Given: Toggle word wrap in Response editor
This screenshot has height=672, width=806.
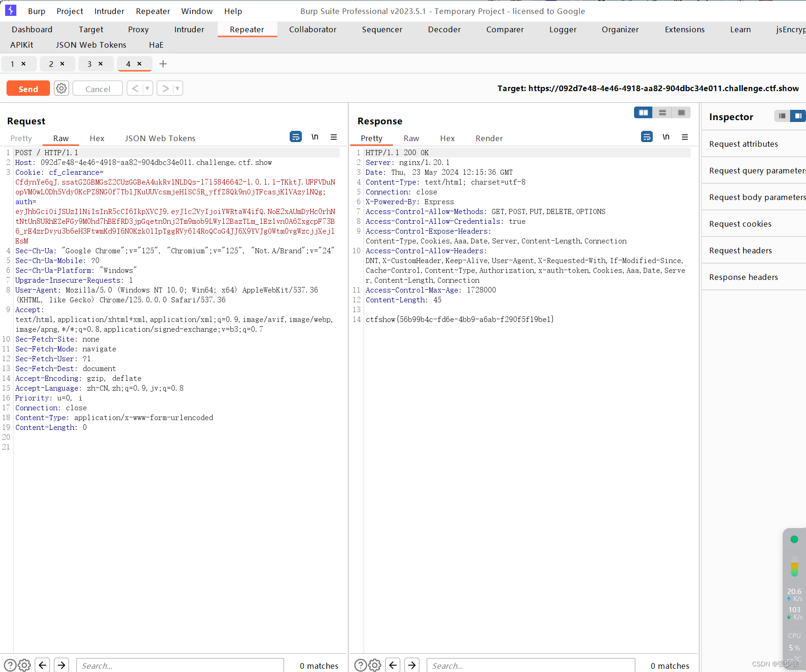Looking at the screenshot, I should pyautogui.click(x=647, y=137).
